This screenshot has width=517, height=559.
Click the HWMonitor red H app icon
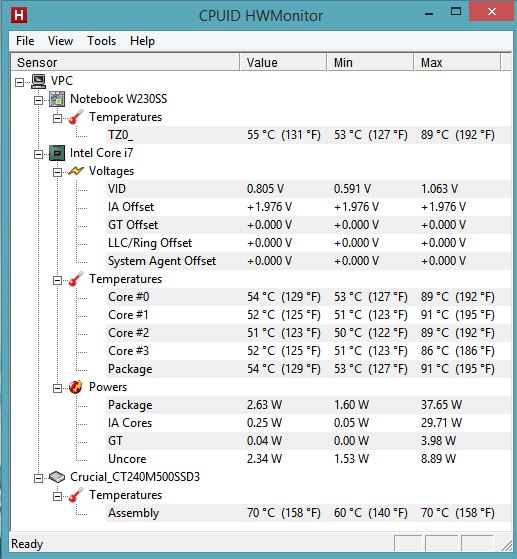click(x=19, y=15)
